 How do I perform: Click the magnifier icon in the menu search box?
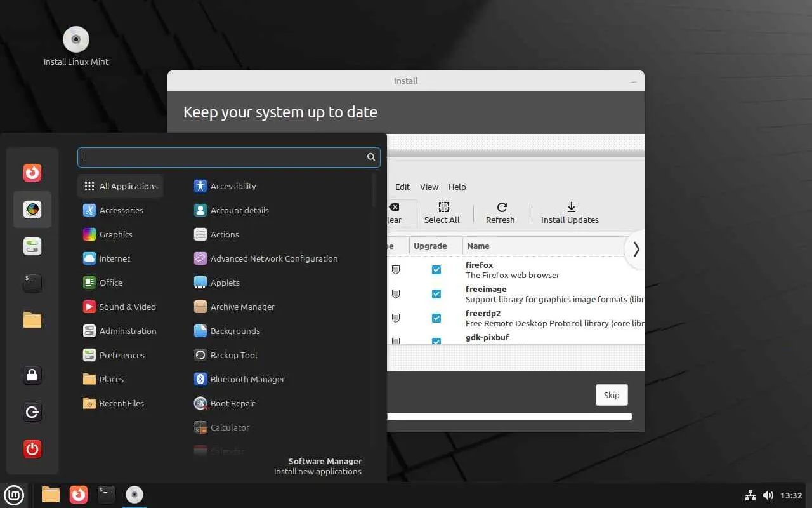[x=371, y=157]
